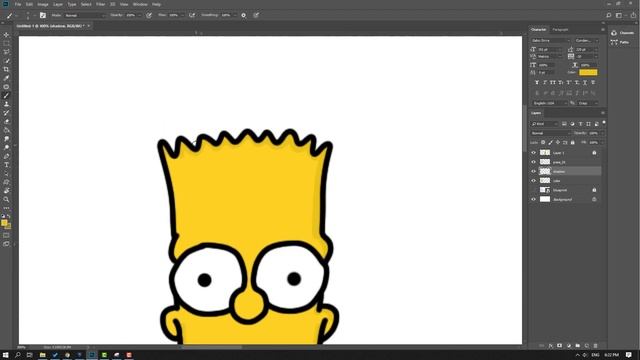Select the Move tool
This screenshot has width=640, height=360.
click(x=6, y=35)
